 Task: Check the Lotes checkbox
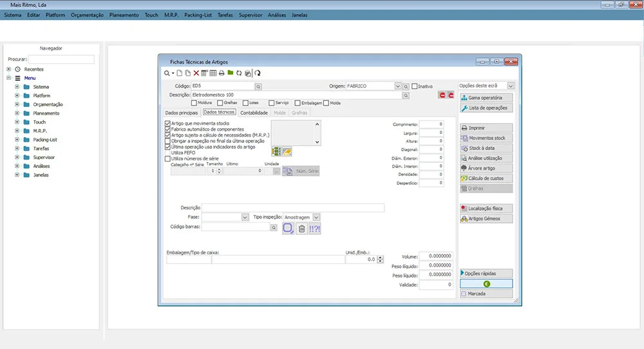click(245, 103)
